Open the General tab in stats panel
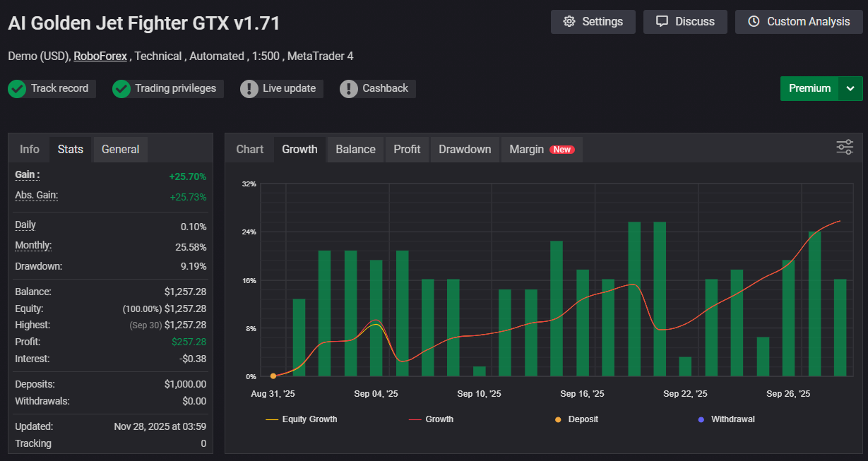The width and height of the screenshot is (868, 461). (120, 149)
